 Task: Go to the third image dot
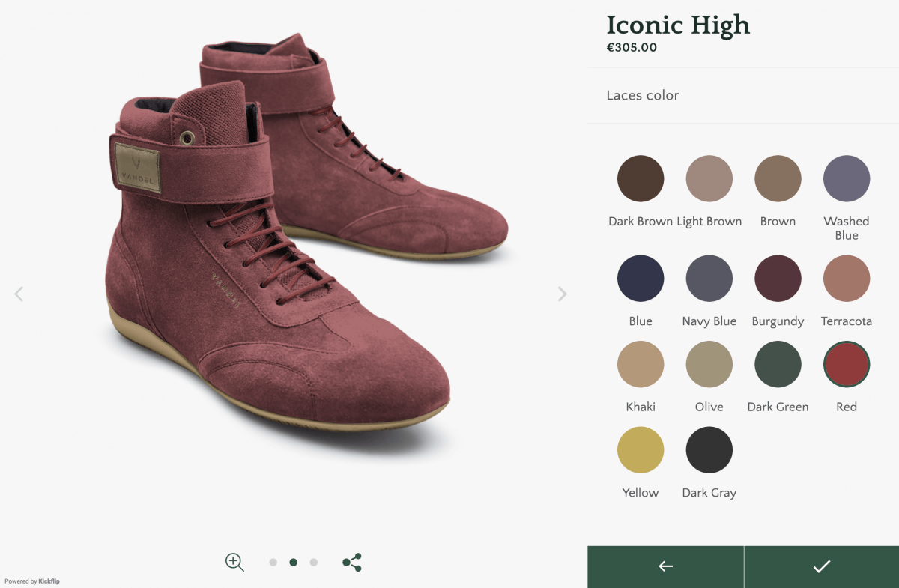point(313,562)
